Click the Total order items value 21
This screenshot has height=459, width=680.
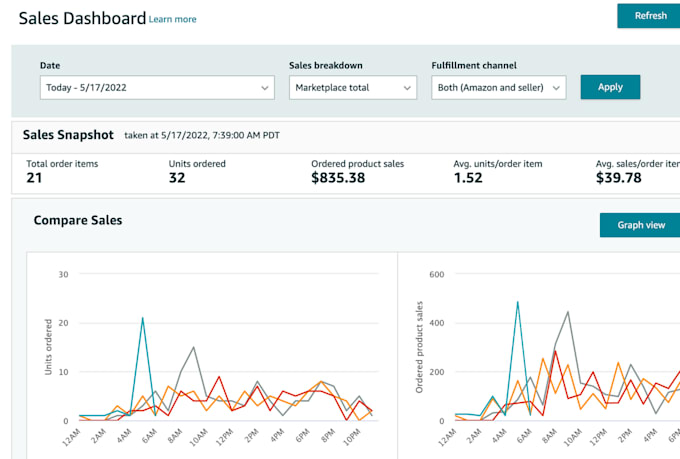(x=34, y=178)
